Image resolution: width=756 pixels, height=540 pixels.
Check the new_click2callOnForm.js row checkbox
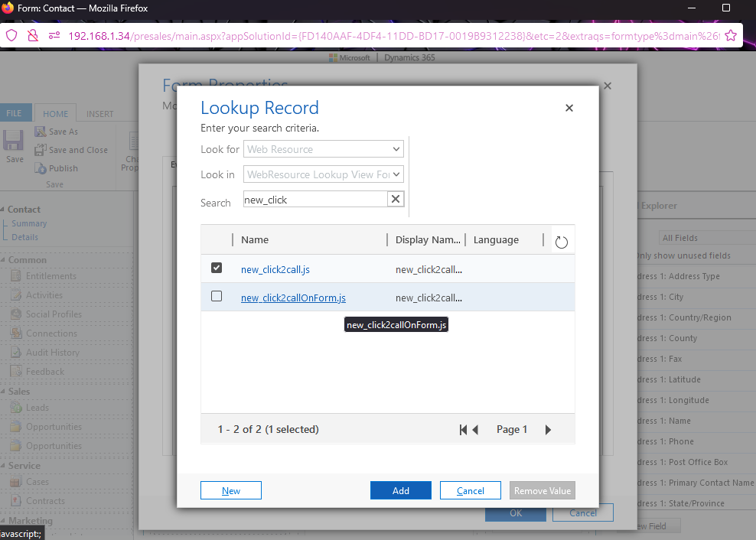(217, 296)
